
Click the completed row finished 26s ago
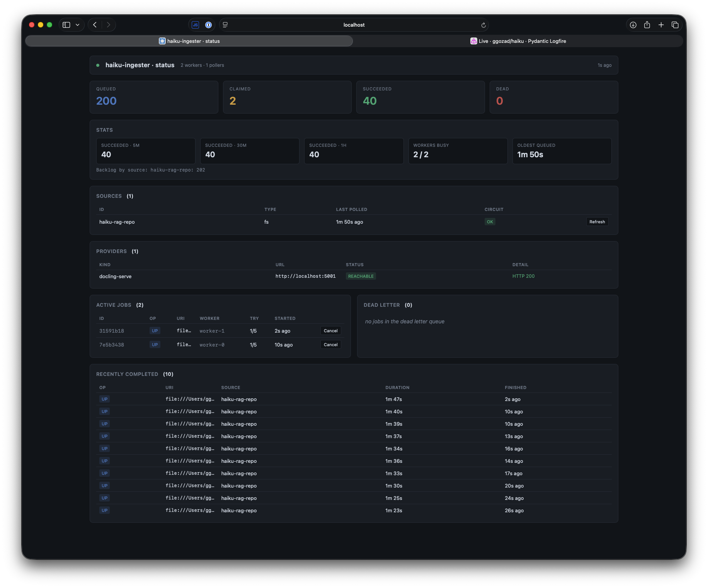354,510
